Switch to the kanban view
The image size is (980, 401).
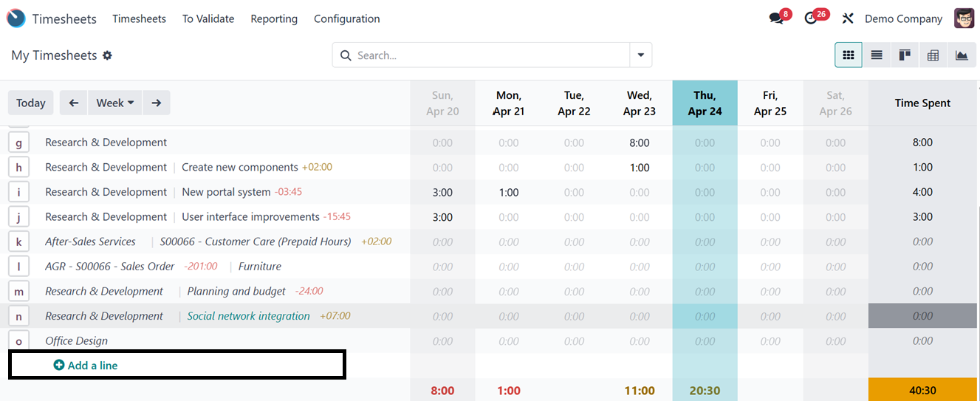coord(905,55)
